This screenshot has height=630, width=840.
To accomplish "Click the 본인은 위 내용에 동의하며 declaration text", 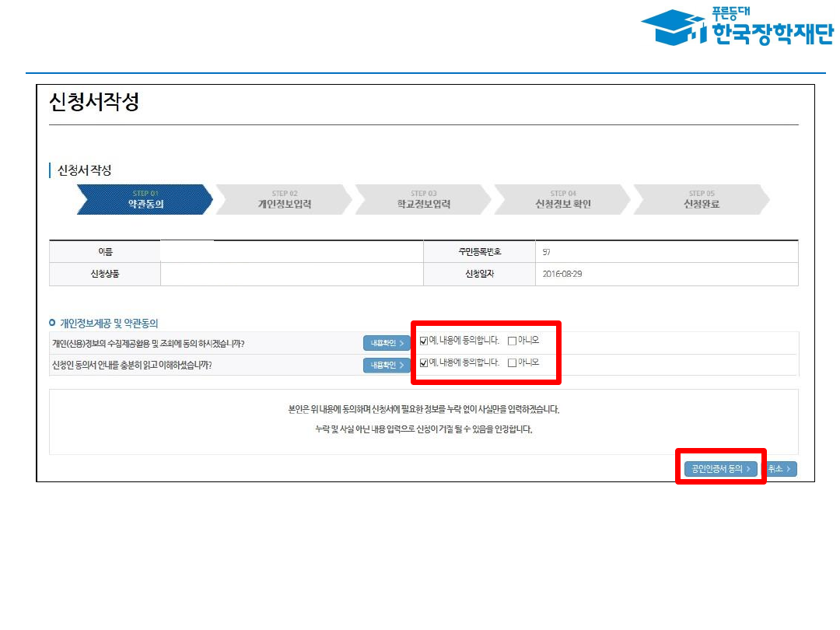I will tap(423, 409).
